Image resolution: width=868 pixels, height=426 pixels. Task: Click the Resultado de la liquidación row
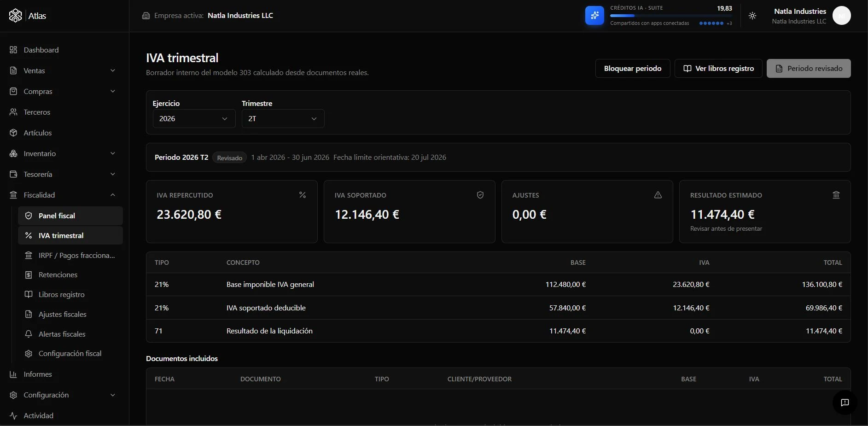pos(498,331)
